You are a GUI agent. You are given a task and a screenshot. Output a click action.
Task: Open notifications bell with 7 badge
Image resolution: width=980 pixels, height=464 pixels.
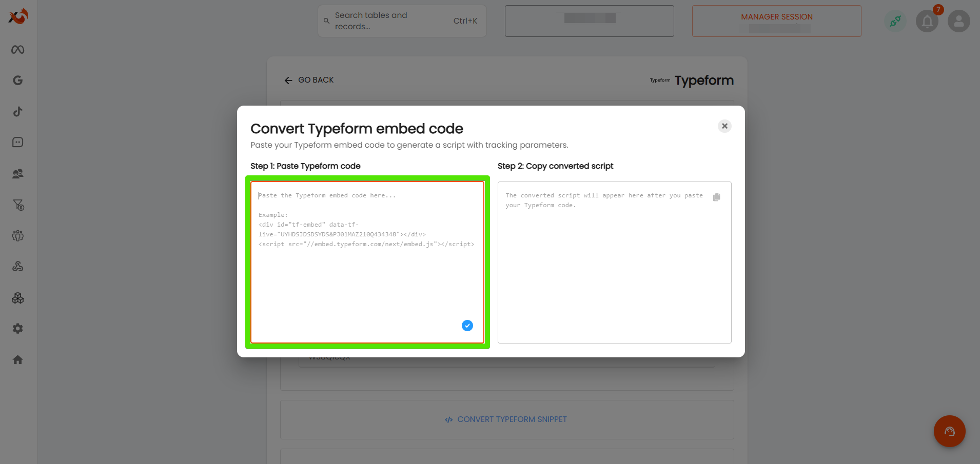pos(927,22)
